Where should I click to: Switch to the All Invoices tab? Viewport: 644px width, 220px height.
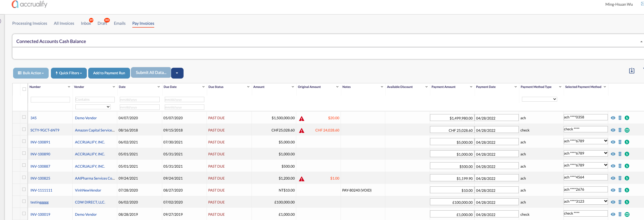click(x=64, y=23)
